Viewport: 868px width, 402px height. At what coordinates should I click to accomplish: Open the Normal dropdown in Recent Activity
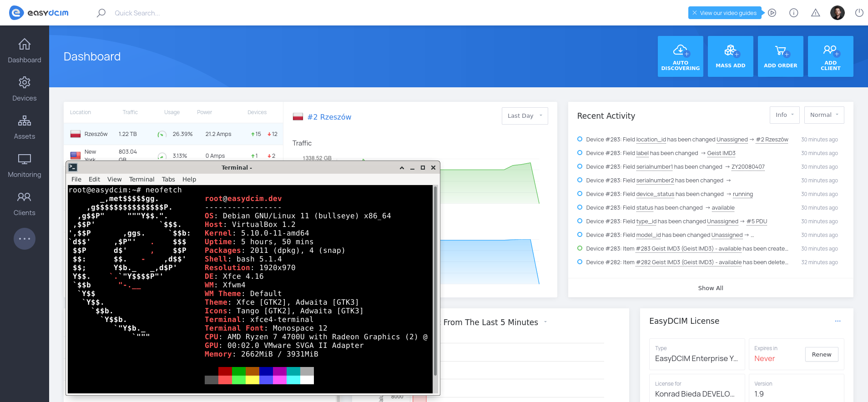(x=824, y=115)
